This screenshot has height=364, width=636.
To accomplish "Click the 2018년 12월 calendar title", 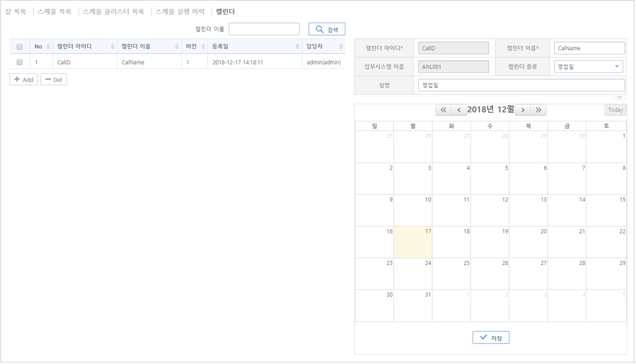I will [491, 109].
